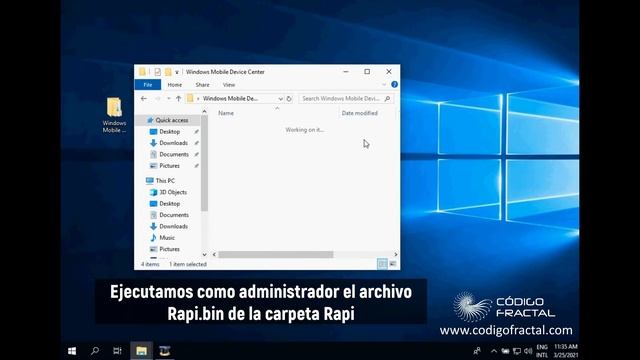Click the New folder quick access icon
Viewport: 640px width, 360px height.
[x=168, y=72]
